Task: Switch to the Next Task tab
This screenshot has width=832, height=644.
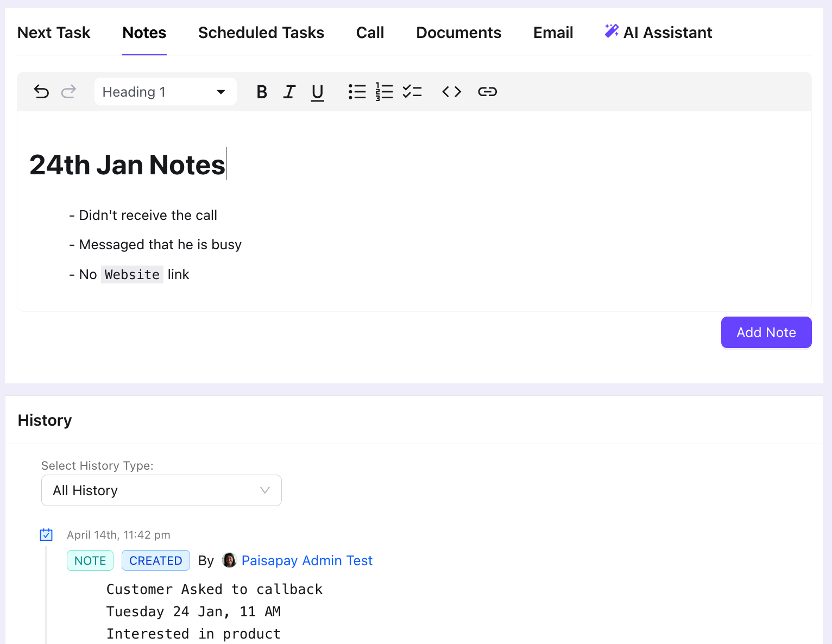Action: pos(54,33)
